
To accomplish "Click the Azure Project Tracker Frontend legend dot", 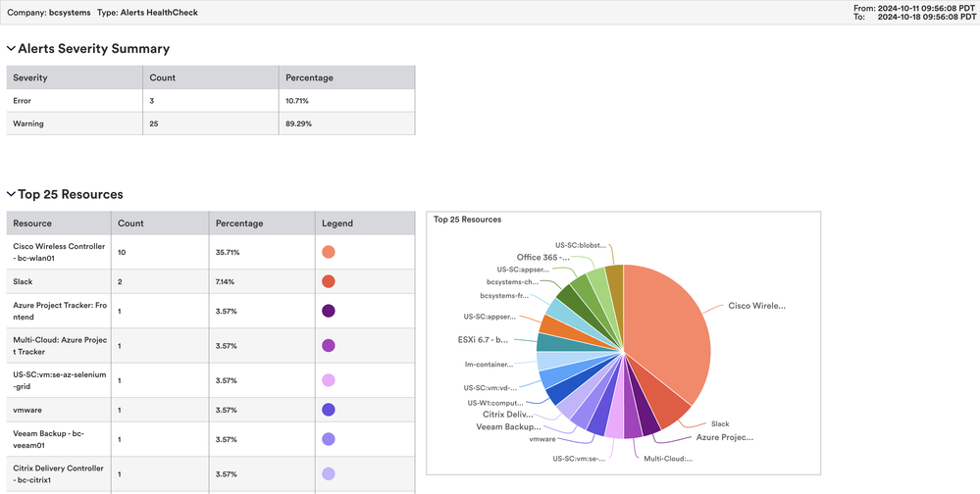I will point(328,311).
